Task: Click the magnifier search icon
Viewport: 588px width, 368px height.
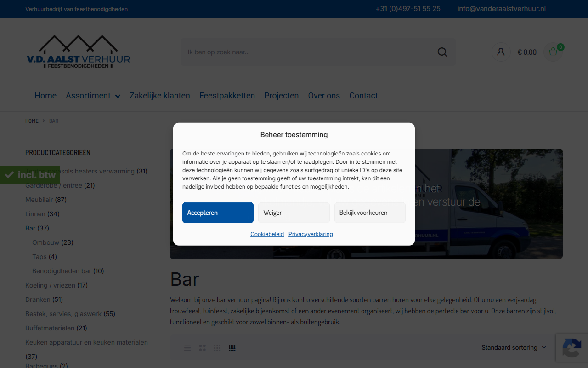Action: (x=442, y=52)
